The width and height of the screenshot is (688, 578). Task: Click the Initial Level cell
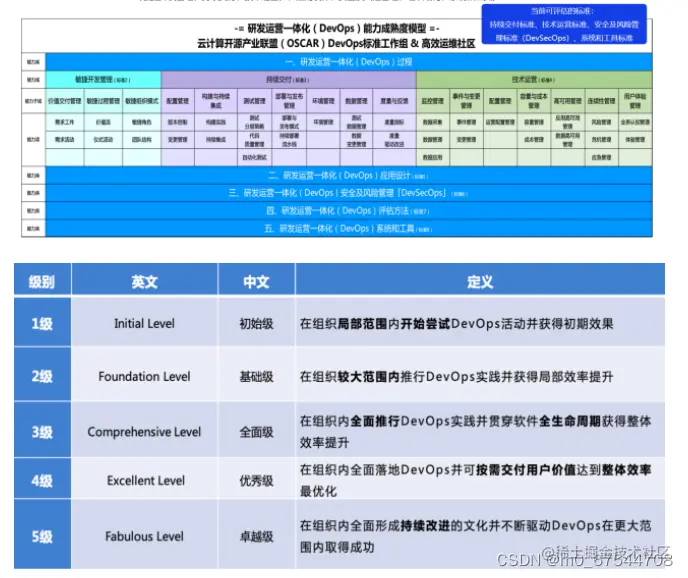144,323
